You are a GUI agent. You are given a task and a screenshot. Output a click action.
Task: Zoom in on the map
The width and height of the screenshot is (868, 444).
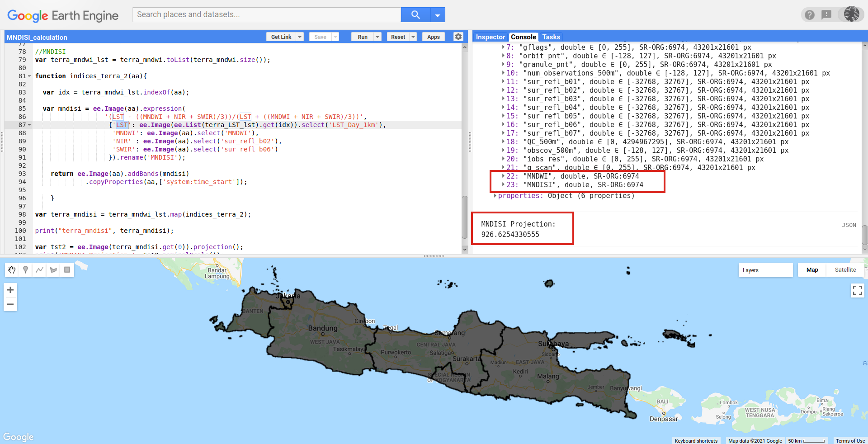pyautogui.click(x=10, y=290)
